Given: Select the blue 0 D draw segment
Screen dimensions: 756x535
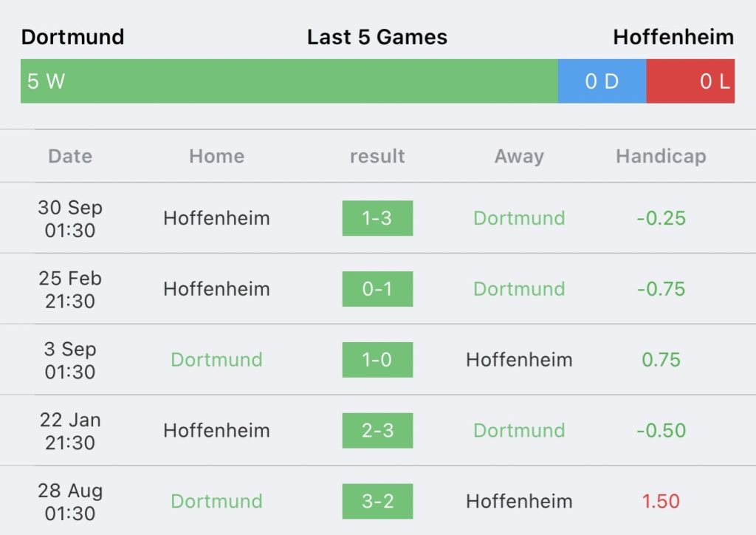Looking at the screenshot, I should pos(602,81).
